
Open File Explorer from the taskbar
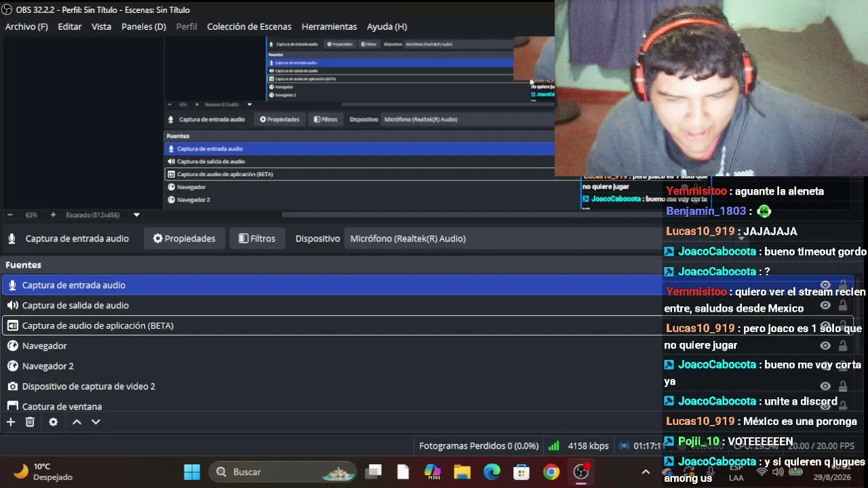click(x=462, y=472)
